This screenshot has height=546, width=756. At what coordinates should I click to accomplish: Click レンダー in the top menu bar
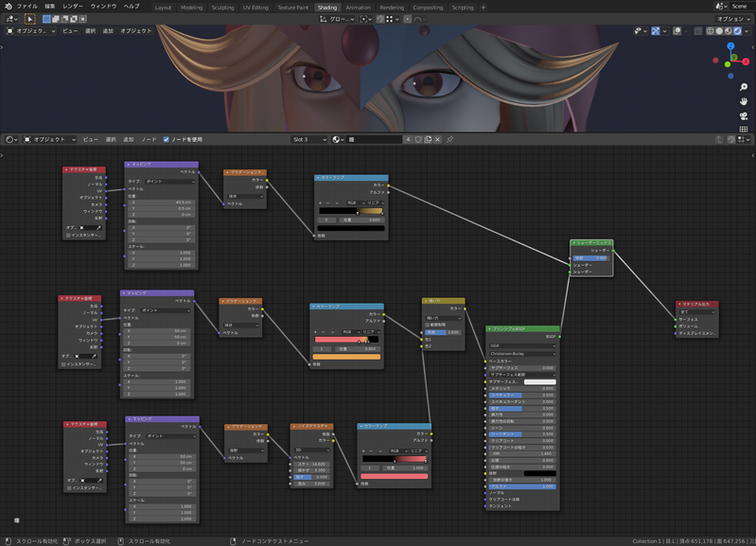pos(73,6)
